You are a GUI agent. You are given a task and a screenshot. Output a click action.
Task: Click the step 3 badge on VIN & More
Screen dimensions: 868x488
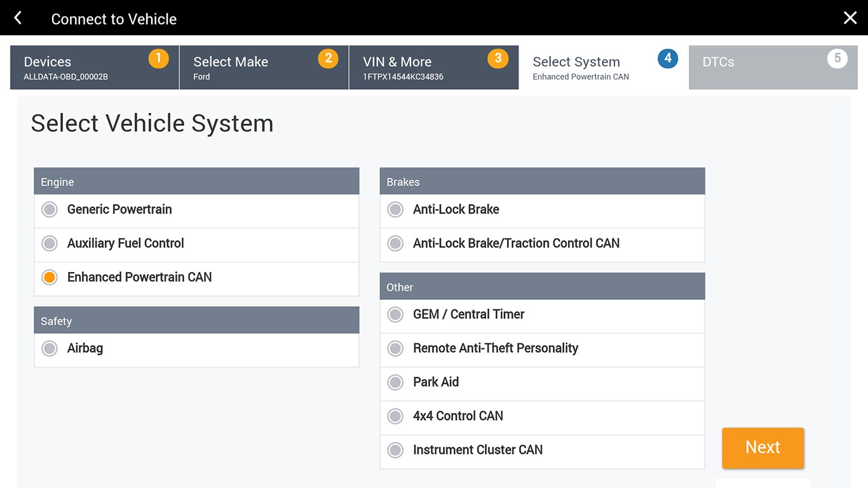point(498,58)
